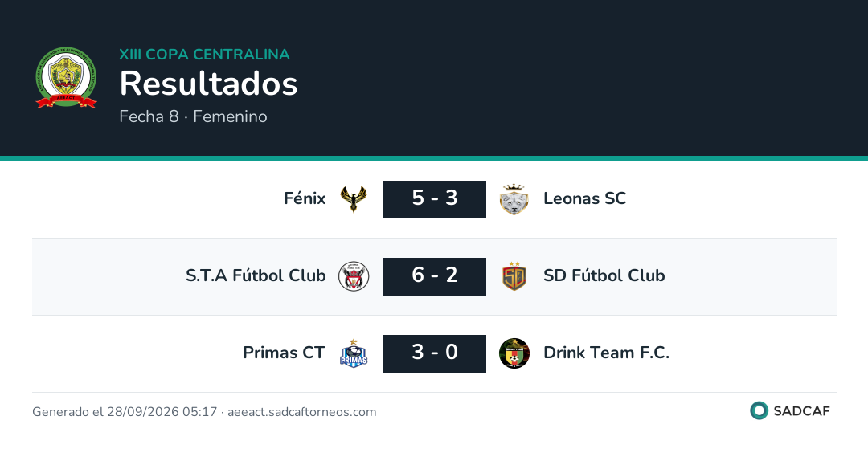This screenshot has width=868, height=453.
Task: Click the Leonas SC team name
Action: click(584, 198)
